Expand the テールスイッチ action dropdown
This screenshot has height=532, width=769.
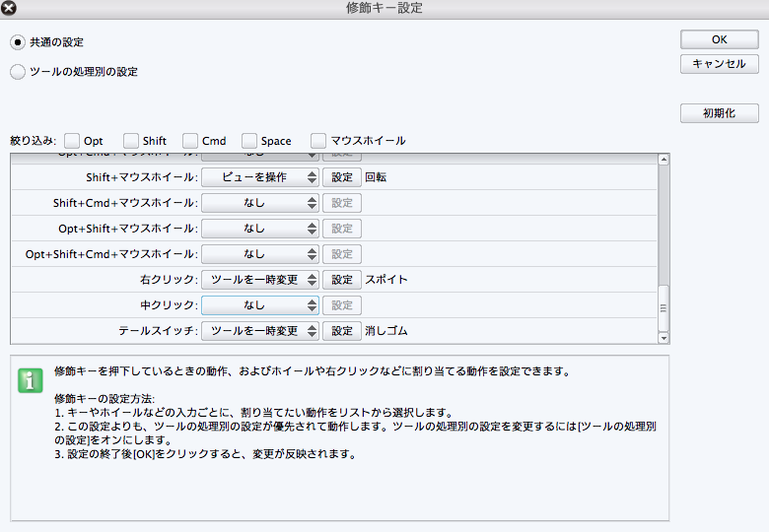pos(260,331)
